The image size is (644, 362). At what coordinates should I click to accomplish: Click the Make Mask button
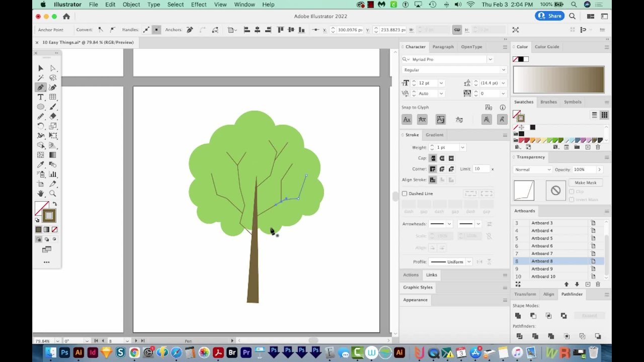click(x=585, y=183)
